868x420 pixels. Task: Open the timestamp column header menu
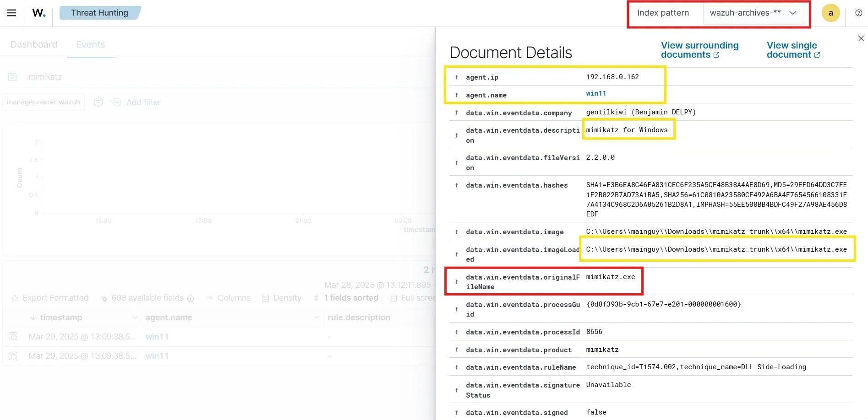135,318
